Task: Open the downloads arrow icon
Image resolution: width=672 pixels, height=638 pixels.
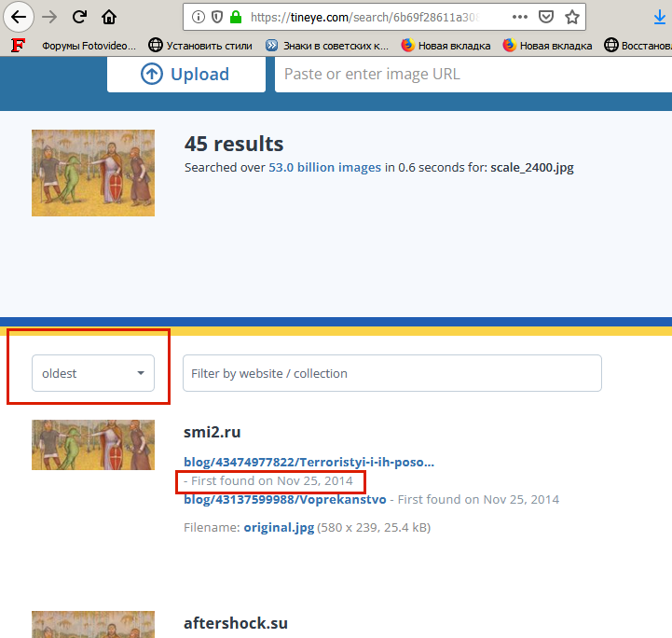Action: point(660,18)
